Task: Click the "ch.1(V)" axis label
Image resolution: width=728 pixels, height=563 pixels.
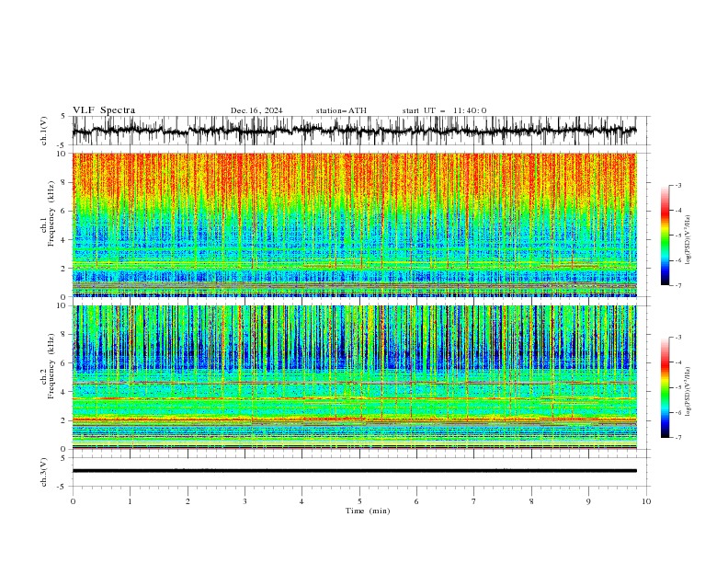Action: (44, 131)
